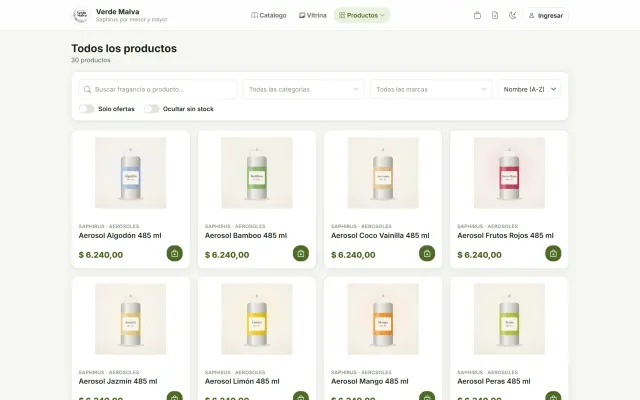Expand the Productos menu

tap(362, 16)
